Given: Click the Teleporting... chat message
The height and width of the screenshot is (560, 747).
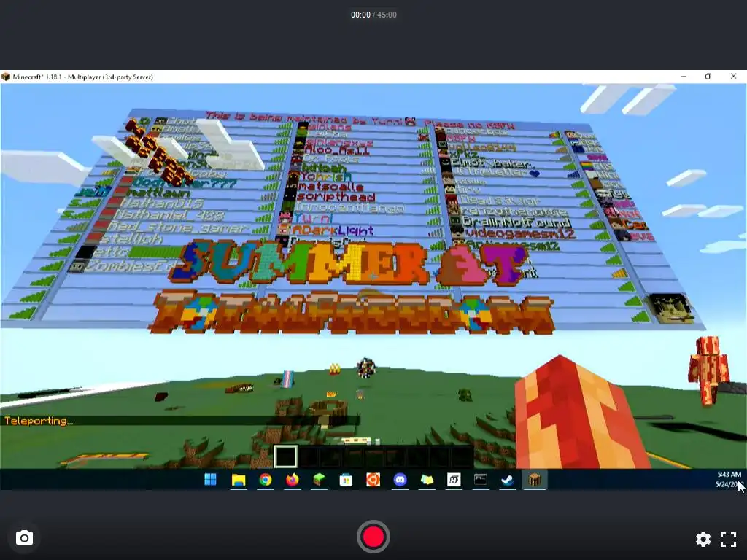Looking at the screenshot, I should (39, 421).
